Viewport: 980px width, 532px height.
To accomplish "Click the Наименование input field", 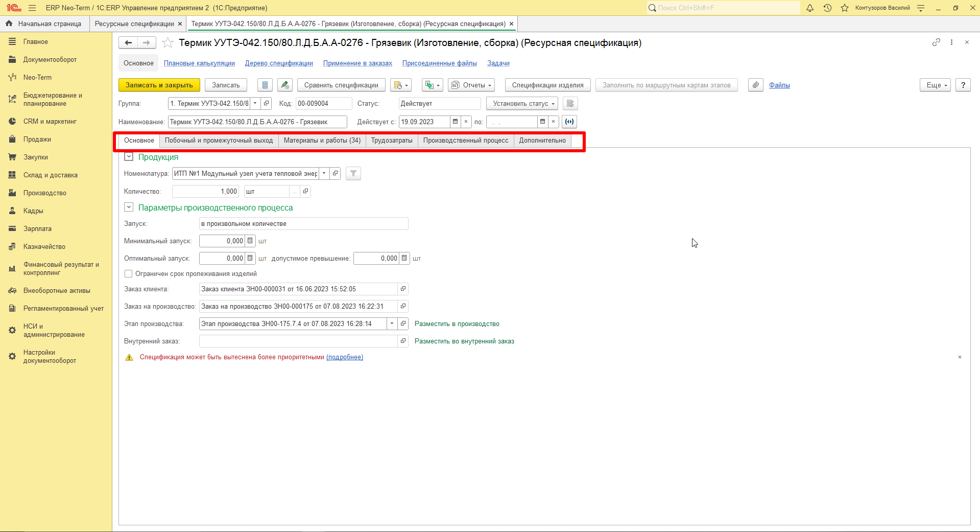I will click(x=257, y=122).
